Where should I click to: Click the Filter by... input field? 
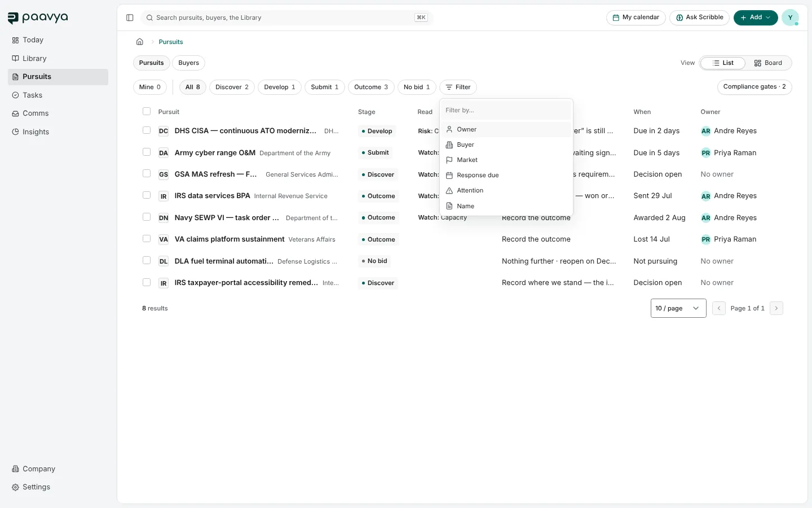coord(506,110)
